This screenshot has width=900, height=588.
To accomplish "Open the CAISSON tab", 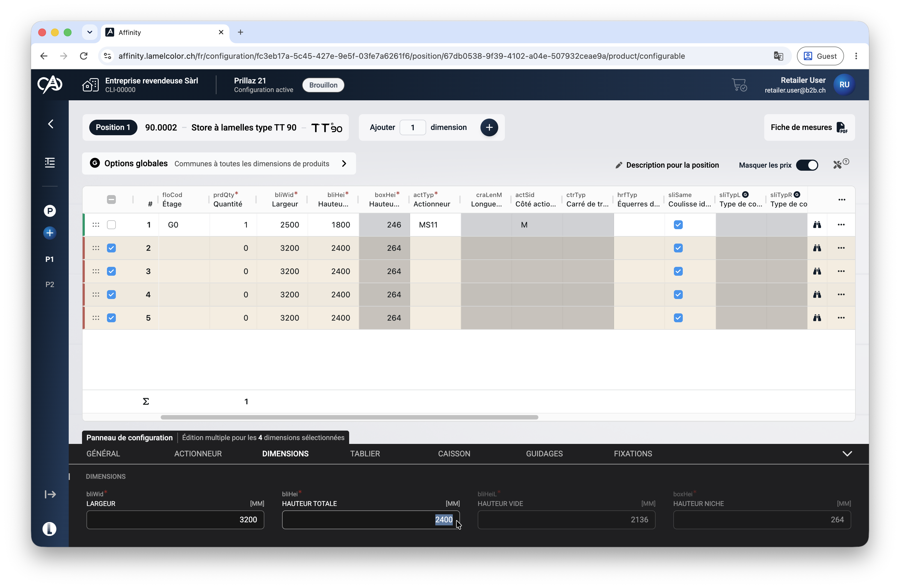I will click(454, 454).
